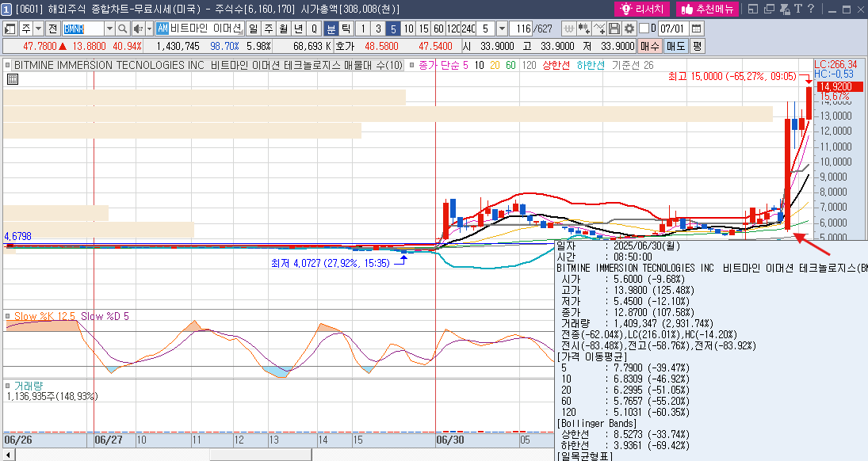The width and height of the screenshot is (868, 461).
Task: Select the 3-minute interval button
Action: (x=378, y=29)
